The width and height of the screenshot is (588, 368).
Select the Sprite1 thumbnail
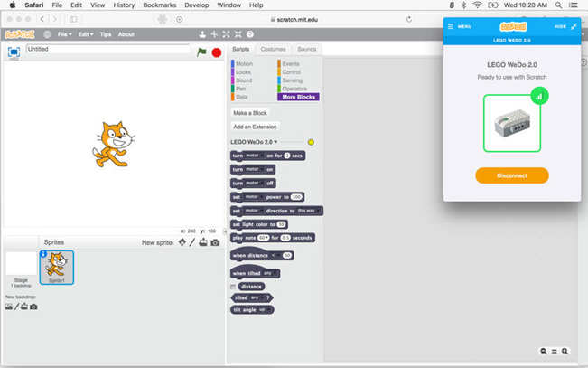click(57, 268)
